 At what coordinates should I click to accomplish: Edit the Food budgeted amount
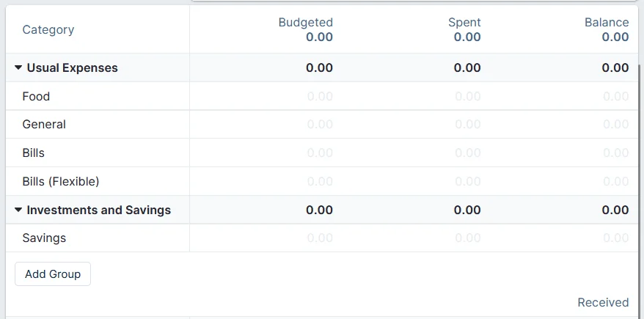[320, 96]
